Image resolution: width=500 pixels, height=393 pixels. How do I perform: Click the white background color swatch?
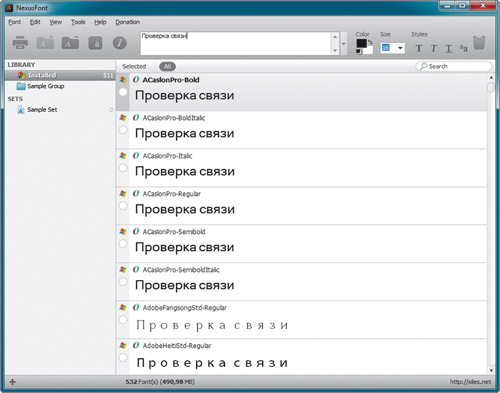[x=369, y=50]
